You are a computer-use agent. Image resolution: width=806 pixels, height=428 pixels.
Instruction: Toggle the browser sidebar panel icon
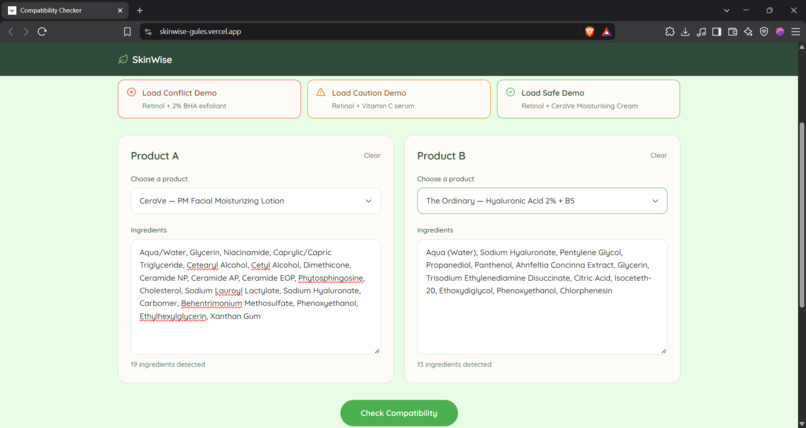(x=717, y=32)
